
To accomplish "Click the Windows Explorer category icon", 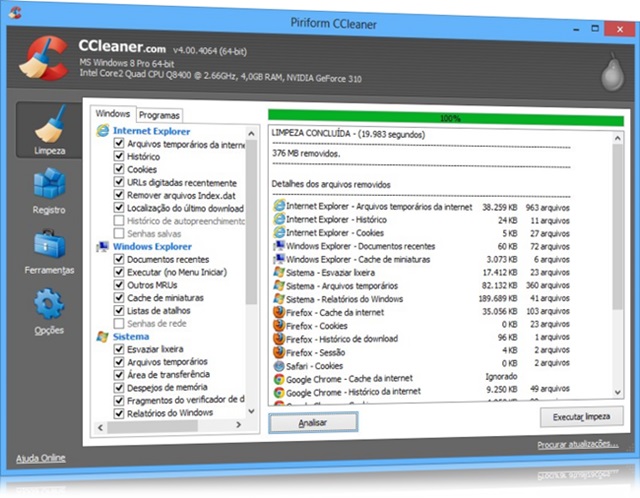I will [x=102, y=247].
